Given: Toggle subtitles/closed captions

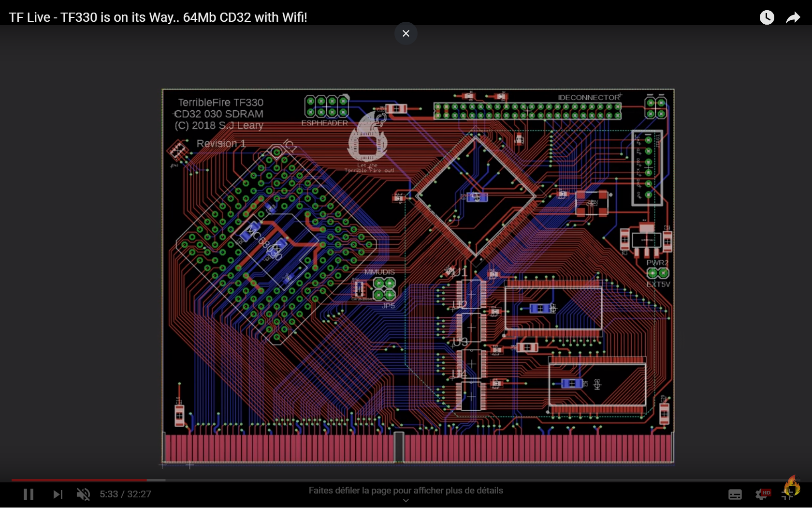Looking at the screenshot, I should [735, 494].
